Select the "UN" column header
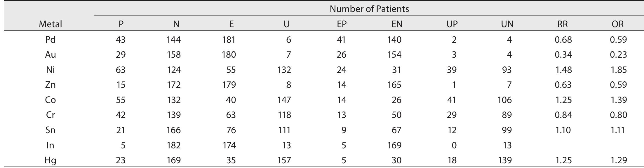The image size is (644, 168). (x=507, y=24)
